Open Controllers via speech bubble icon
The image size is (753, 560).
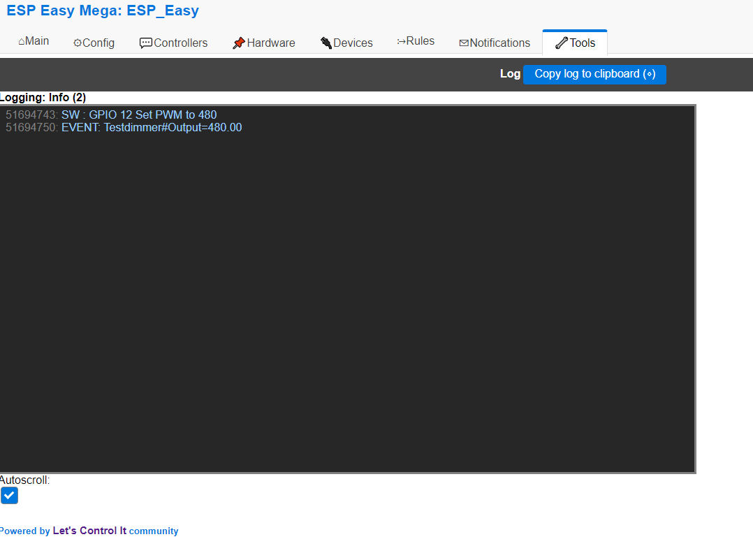tap(145, 43)
